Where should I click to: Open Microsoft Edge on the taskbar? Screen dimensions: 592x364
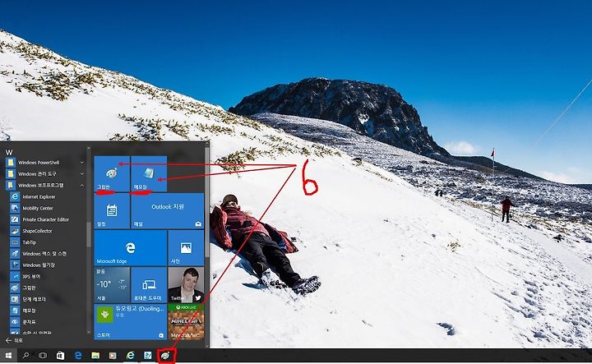pos(78,355)
